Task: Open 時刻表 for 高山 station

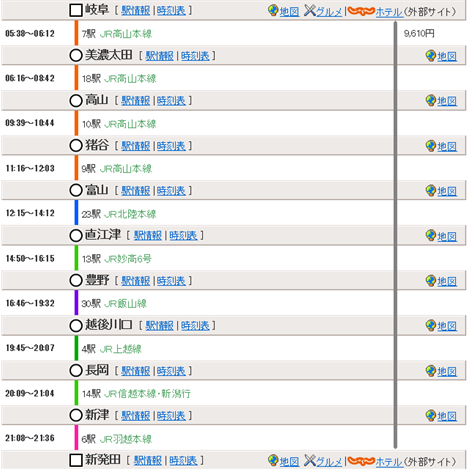Action: click(x=171, y=101)
